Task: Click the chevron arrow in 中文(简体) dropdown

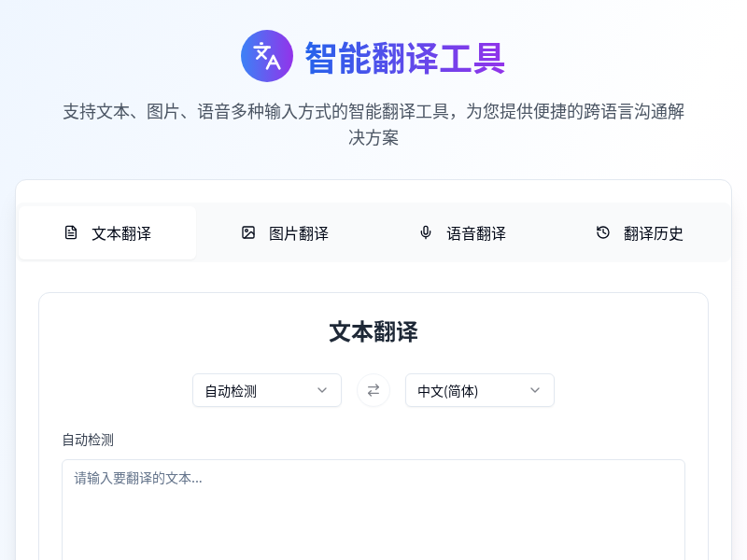Action: click(535, 390)
